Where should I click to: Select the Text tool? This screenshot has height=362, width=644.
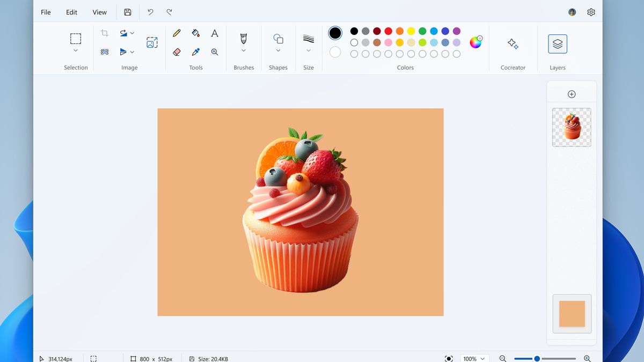pos(215,33)
